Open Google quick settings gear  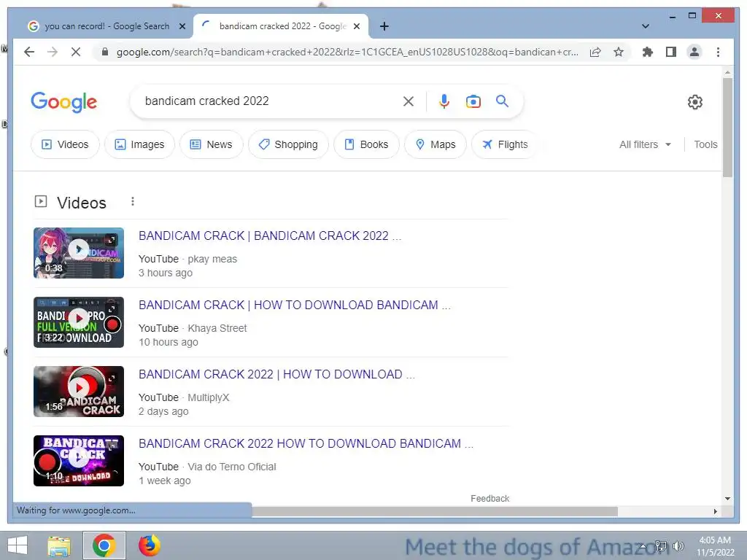(x=695, y=102)
